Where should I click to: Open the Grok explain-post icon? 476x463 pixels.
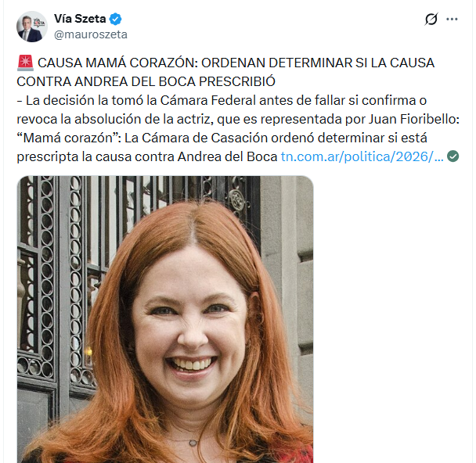tap(431, 19)
